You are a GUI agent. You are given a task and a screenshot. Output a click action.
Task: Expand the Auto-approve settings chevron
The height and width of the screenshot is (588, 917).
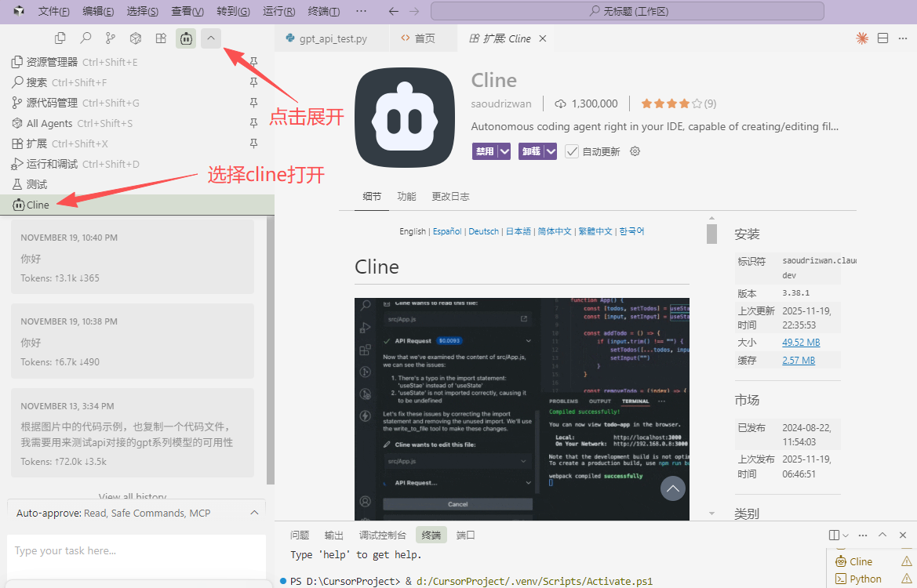254,513
